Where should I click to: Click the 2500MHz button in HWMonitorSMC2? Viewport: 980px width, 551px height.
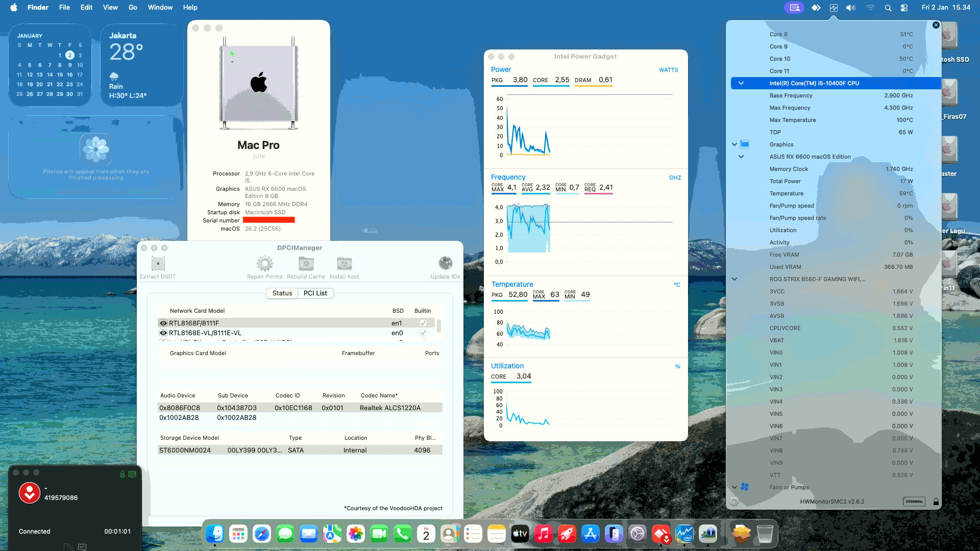[915, 502]
